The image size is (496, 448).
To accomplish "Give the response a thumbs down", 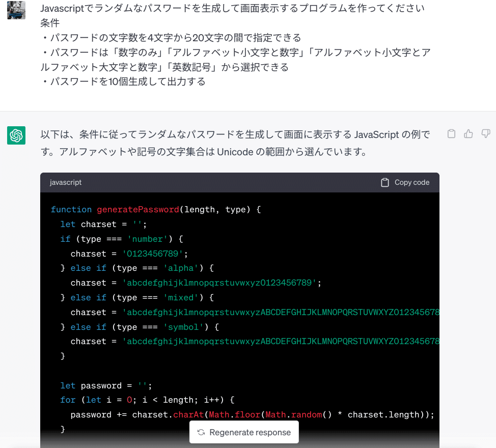I will pyautogui.click(x=486, y=134).
